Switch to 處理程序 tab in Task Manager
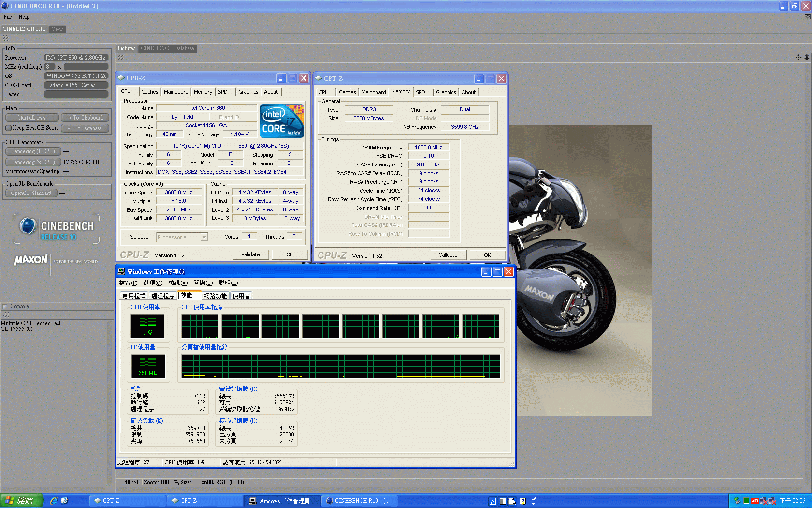Screen dimensions: 812x508 [x=163, y=296]
